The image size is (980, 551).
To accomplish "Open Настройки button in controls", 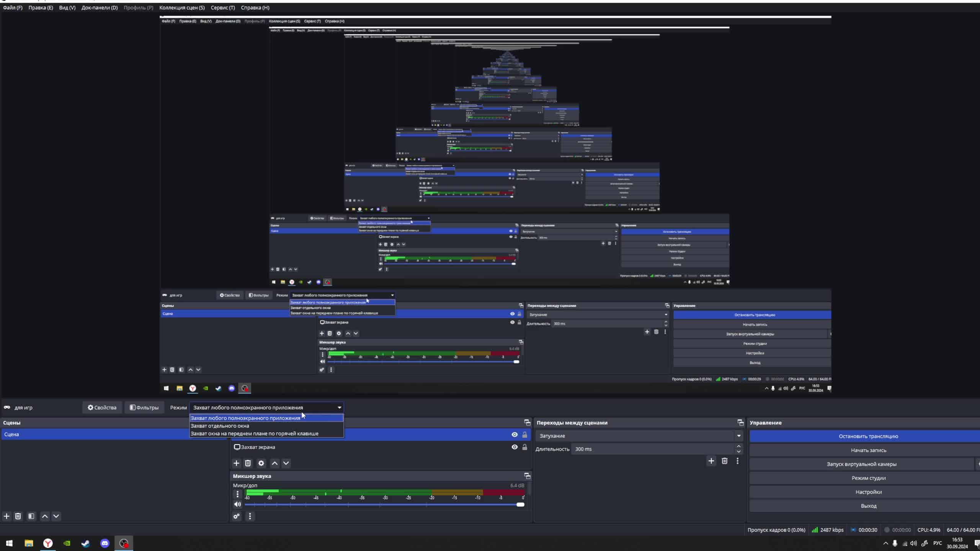I will [868, 492].
